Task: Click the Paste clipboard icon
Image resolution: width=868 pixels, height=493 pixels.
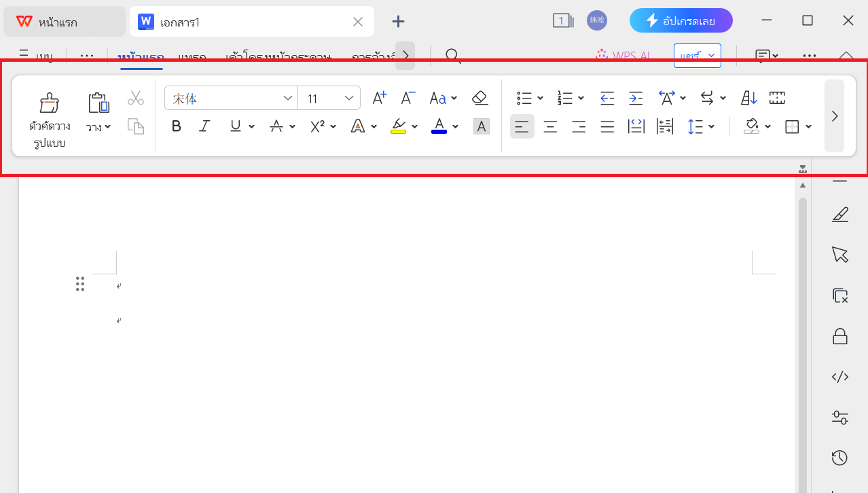Action: coord(98,103)
